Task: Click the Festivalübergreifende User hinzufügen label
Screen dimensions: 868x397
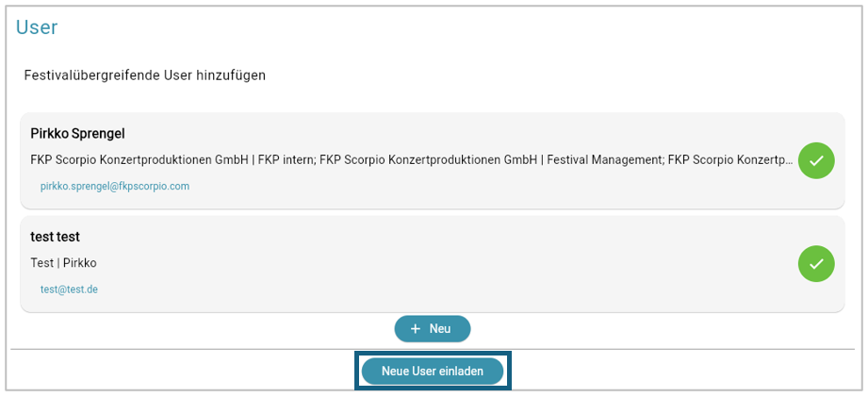Action: [145, 75]
